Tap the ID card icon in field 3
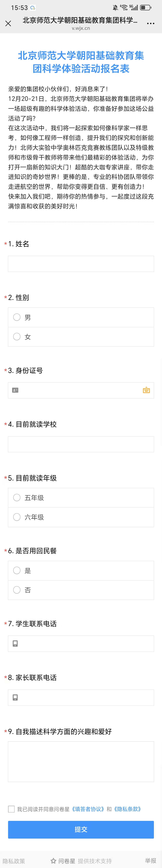 tap(15, 390)
